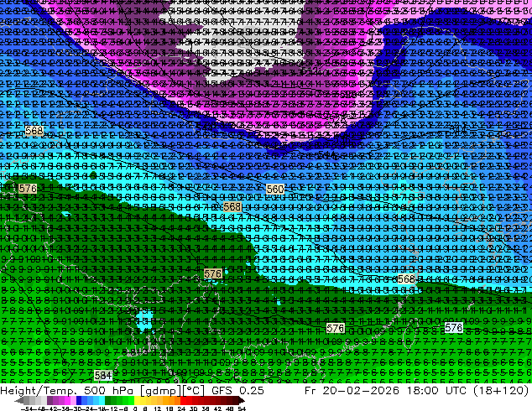Image resolution: width=532 pixels, height=411 pixels.
Task: Click the bright green legend swatch
Action: tap(131, 401)
